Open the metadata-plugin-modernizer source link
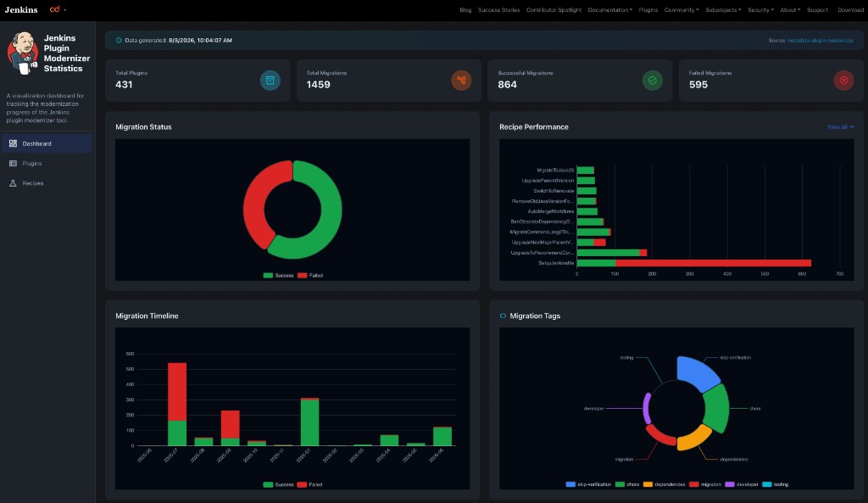The image size is (868, 503). [x=820, y=41]
